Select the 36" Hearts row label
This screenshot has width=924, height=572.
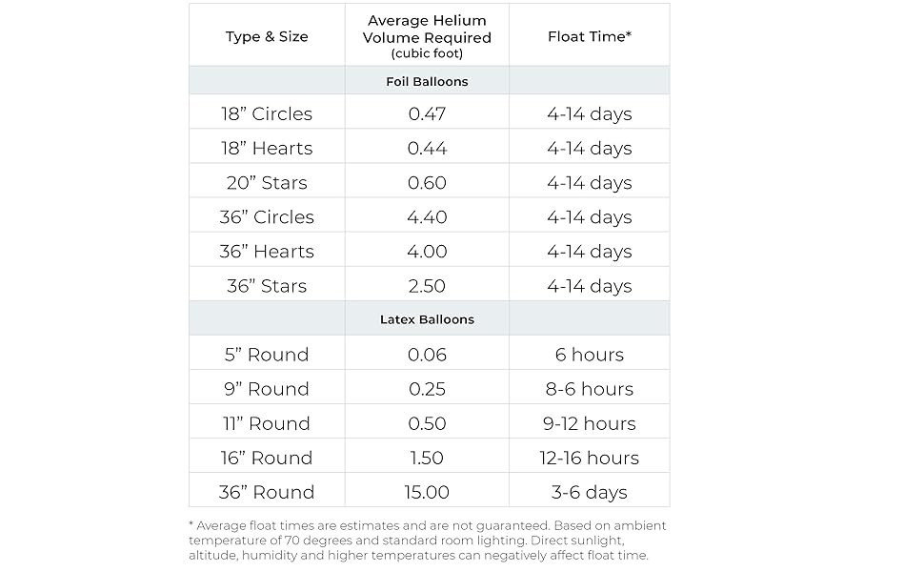coord(267,252)
